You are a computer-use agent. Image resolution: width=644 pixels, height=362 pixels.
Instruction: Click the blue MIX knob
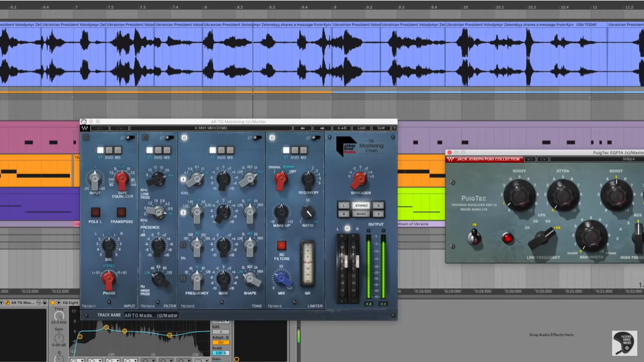[282, 279]
